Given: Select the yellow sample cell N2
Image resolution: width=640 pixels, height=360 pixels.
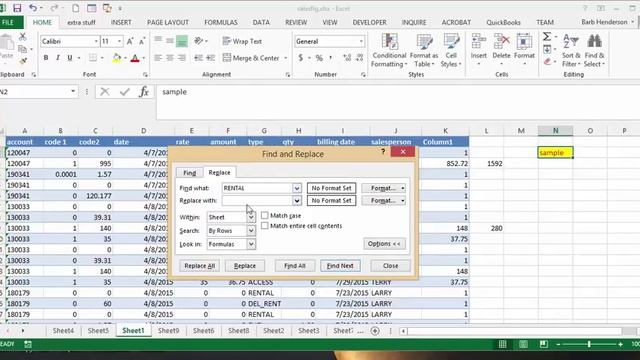Looking at the screenshot, I should coord(555,153).
